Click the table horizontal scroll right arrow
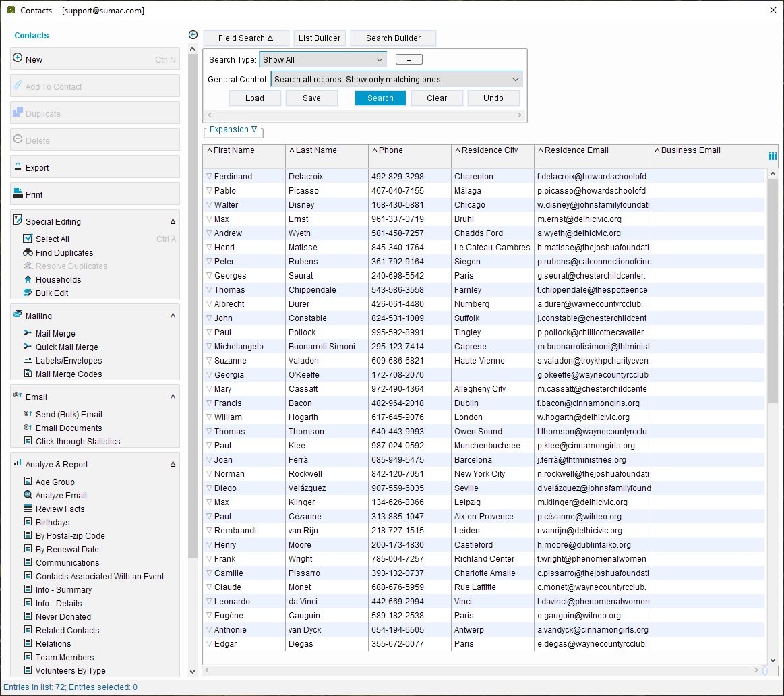Screen dimensions: 784x696 tap(756, 670)
